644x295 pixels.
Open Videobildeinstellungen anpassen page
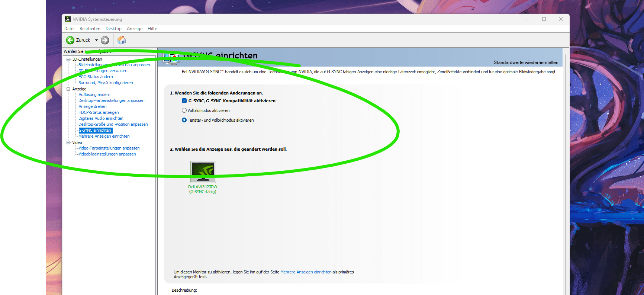pos(107,154)
